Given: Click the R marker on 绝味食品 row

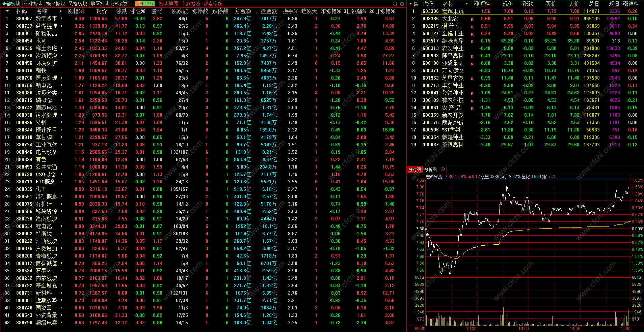Looking at the screenshot, I should click(472, 42).
